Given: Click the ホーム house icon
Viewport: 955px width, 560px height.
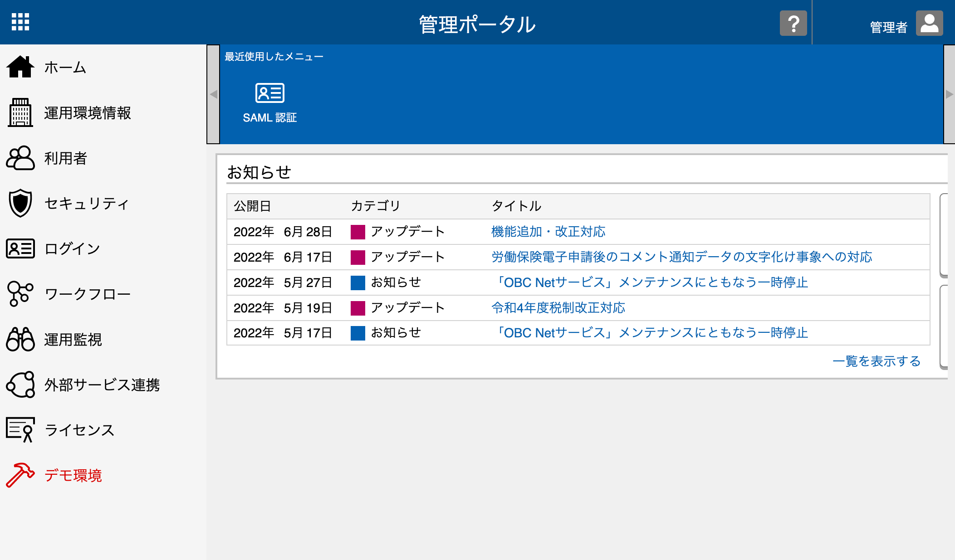Looking at the screenshot, I should (x=20, y=67).
